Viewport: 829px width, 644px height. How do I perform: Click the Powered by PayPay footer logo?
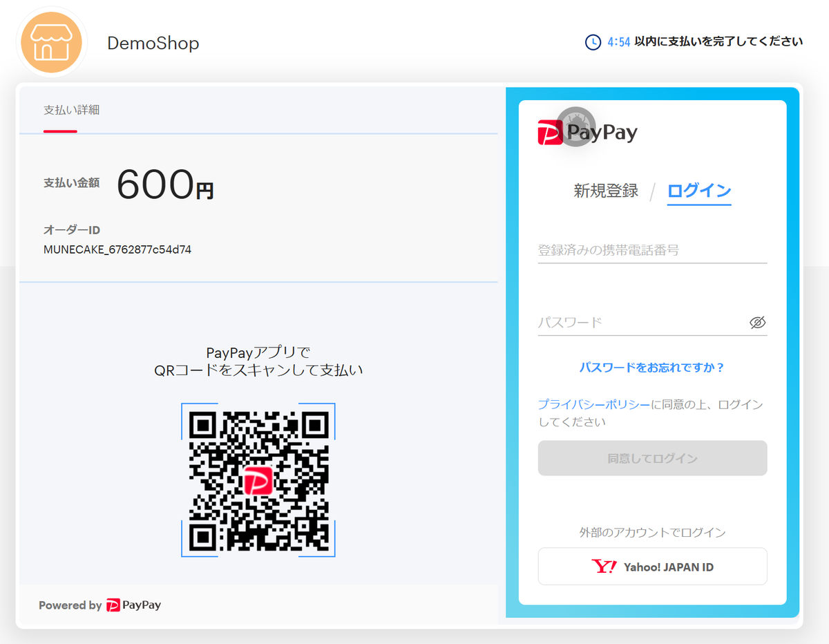pos(134,605)
